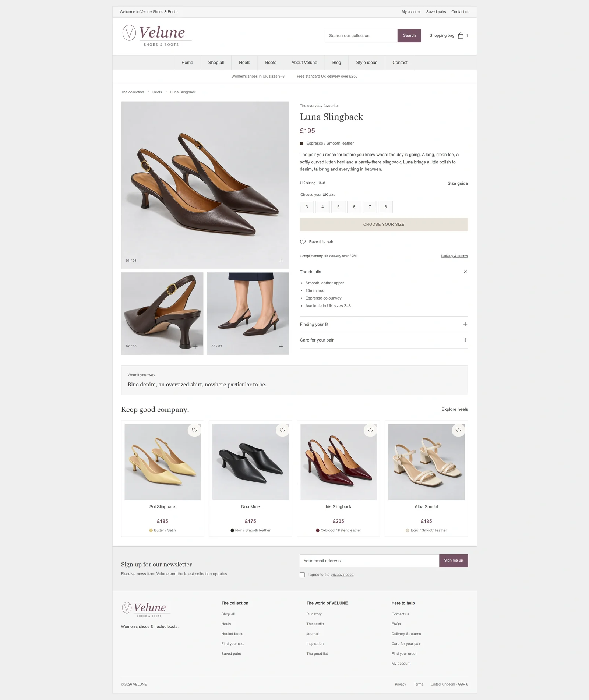Open the Delivery & returns link near the size button
Image resolution: width=589 pixels, height=700 pixels.
click(454, 256)
